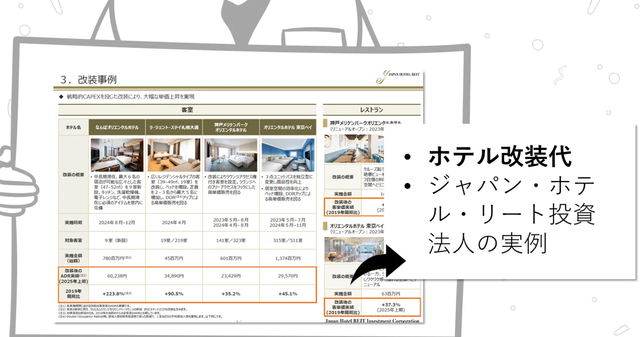Click the 'ジャパン・ホテル・リート投資法人の実例' callout text
The width and height of the screenshot is (644, 337).
coord(512,216)
